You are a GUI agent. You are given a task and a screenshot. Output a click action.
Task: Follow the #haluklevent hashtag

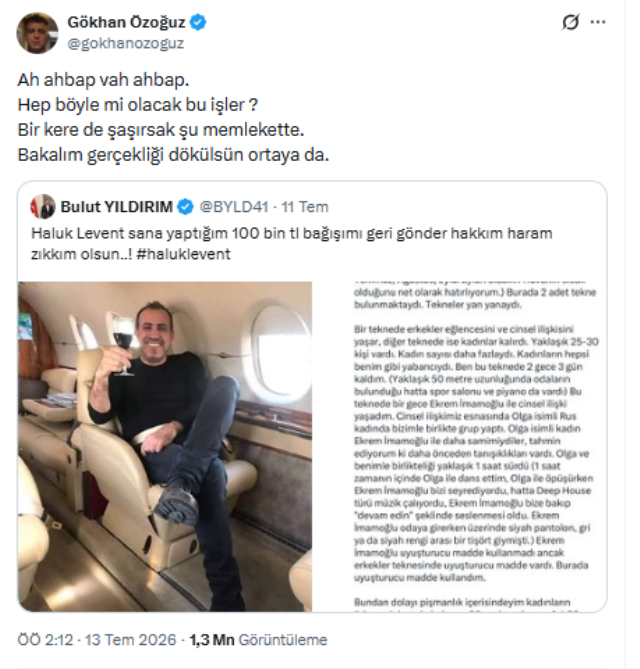click(183, 254)
